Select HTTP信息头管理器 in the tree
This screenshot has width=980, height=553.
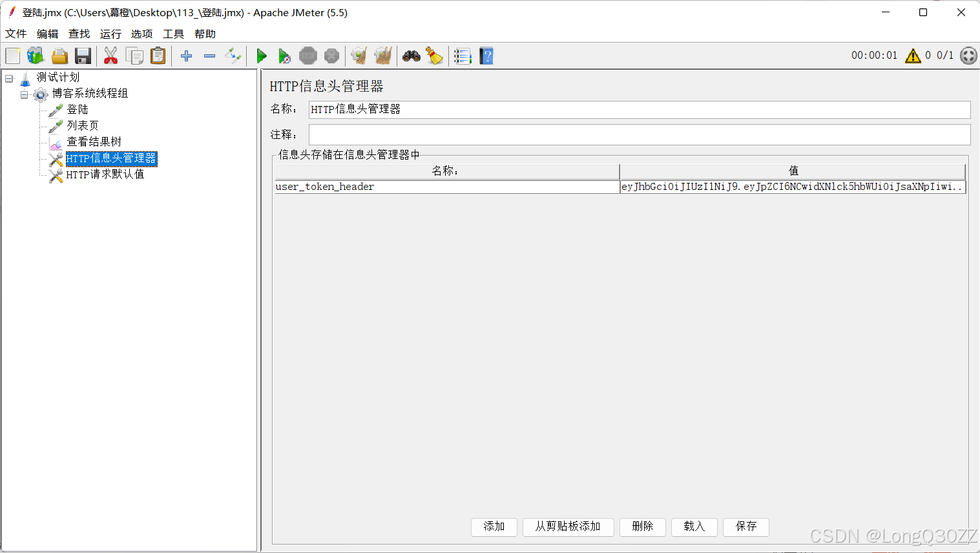point(111,158)
